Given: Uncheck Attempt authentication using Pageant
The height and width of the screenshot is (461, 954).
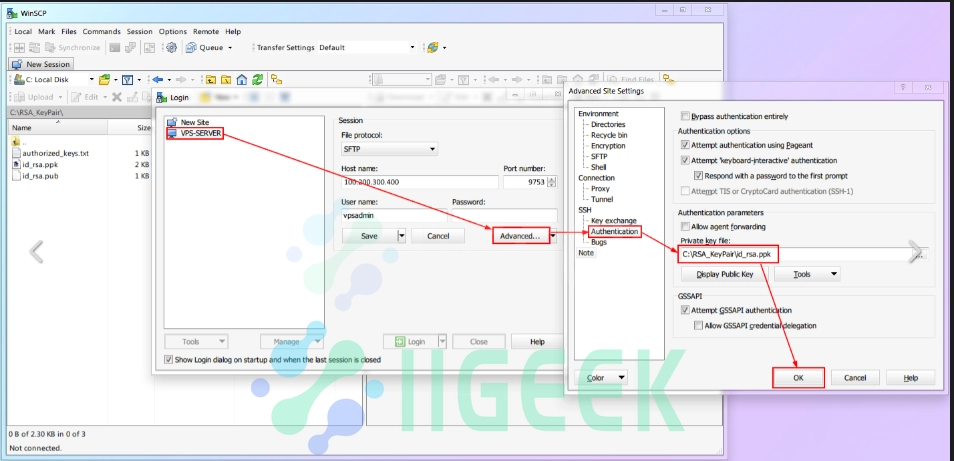Looking at the screenshot, I should click(x=685, y=145).
